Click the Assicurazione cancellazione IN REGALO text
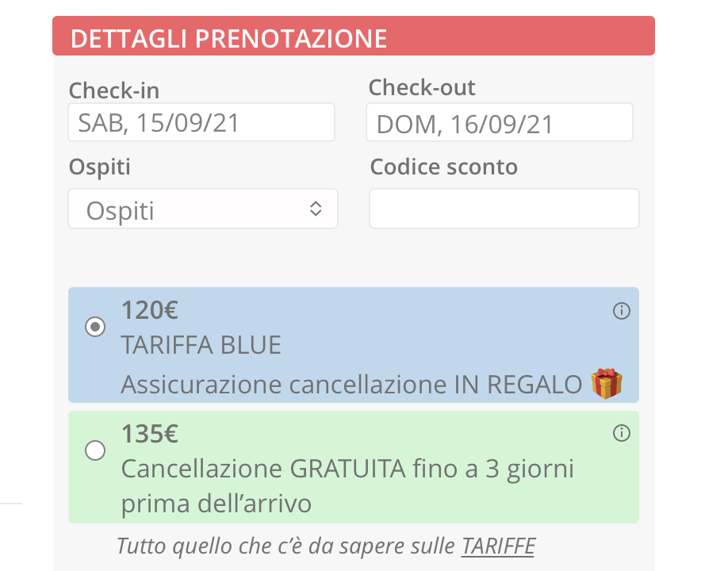Image resolution: width=728 pixels, height=571 pixels. [351, 385]
